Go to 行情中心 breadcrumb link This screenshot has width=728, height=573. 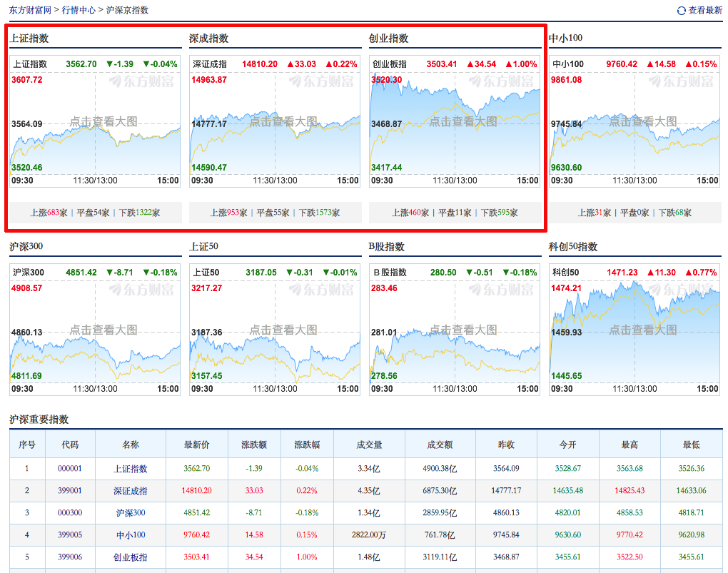[x=79, y=10]
